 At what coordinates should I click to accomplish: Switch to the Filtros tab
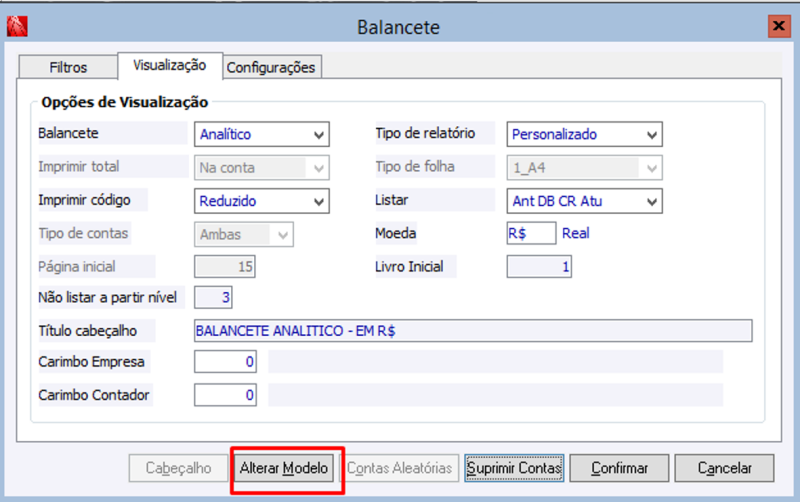pos(68,67)
